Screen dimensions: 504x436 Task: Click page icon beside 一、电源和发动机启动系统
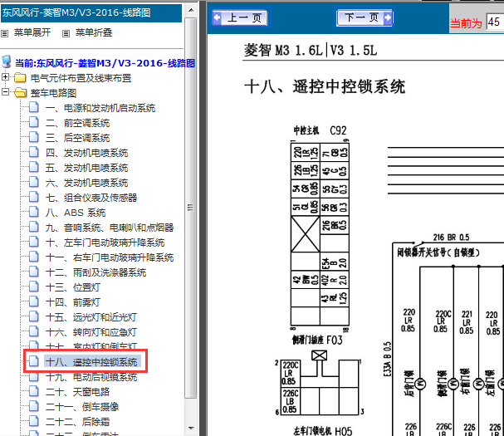tap(34, 107)
